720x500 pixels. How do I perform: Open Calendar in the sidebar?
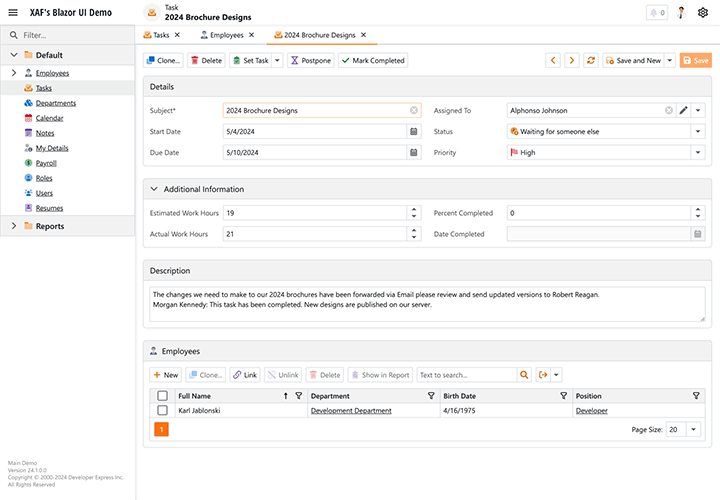click(49, 118)
